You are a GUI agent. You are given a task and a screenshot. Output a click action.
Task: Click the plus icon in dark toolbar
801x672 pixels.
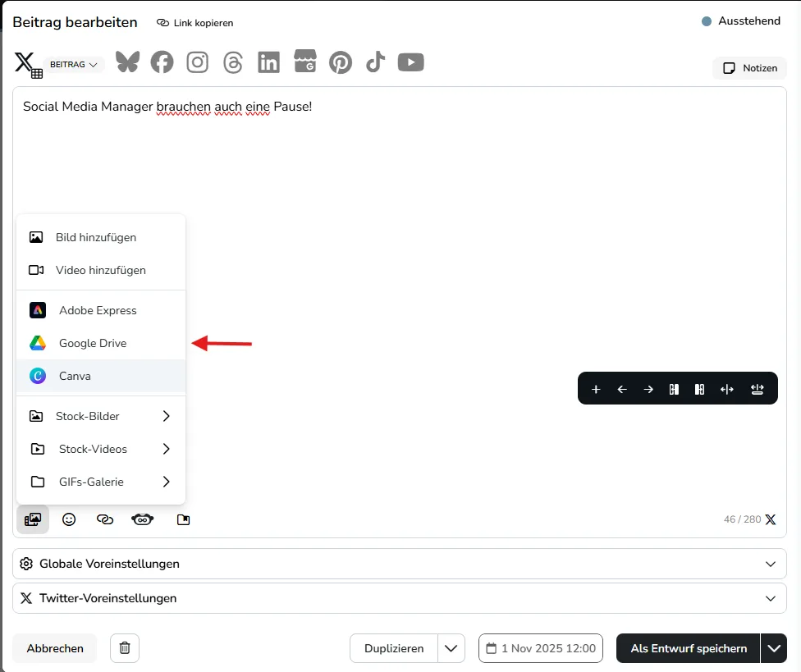click(596, 389)
